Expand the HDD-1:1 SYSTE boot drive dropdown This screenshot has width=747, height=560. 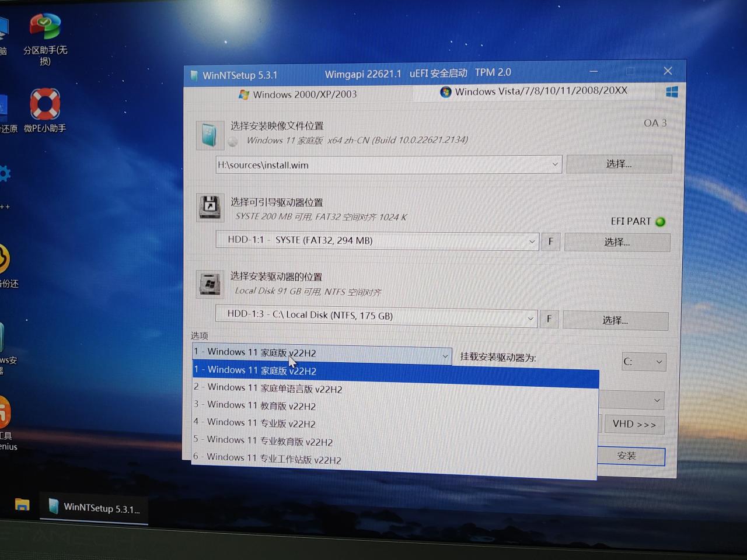532,241
